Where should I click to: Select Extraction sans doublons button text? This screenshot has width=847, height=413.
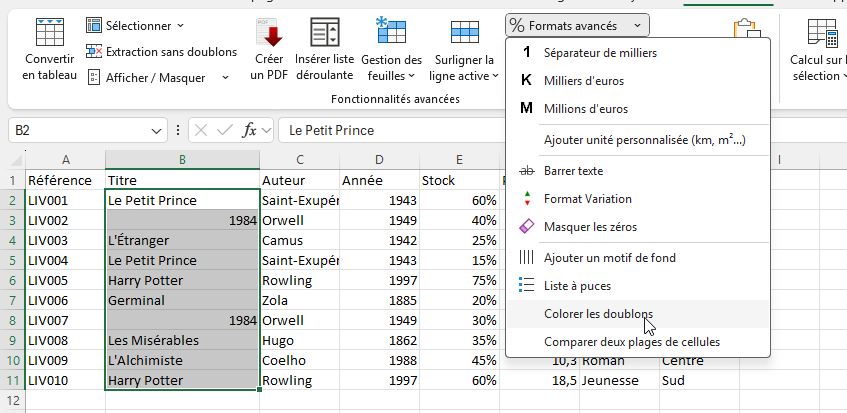(171, 51)
